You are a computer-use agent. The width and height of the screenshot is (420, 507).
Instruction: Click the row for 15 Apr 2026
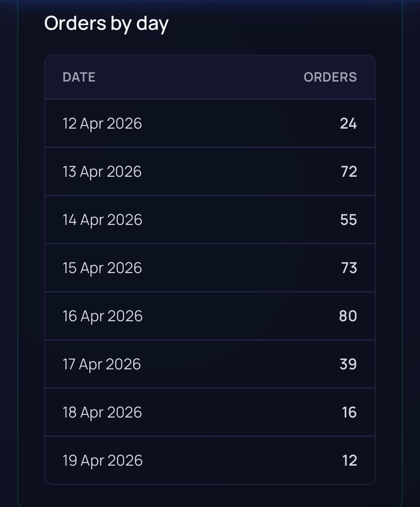[x=210, y=268]
